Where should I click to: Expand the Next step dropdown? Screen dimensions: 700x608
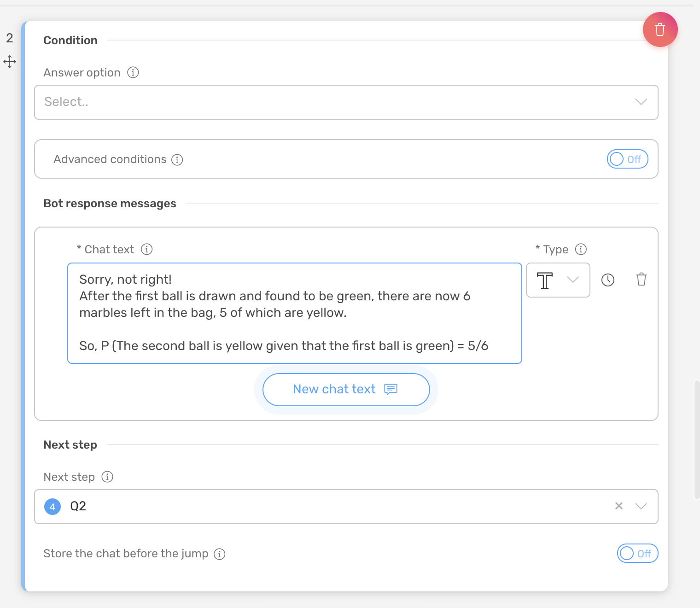pyautogui.click(x=641, y=506)
